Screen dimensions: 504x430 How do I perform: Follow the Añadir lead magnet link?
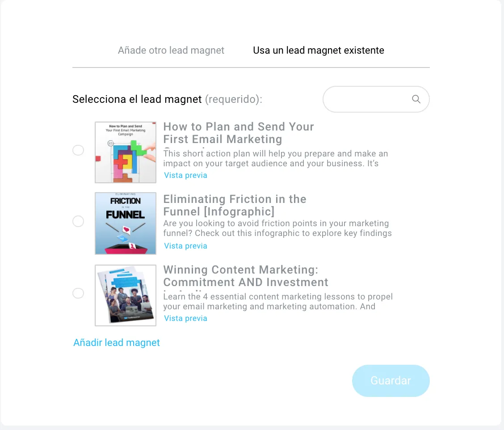pyautogui.click(x=116, y=342)
